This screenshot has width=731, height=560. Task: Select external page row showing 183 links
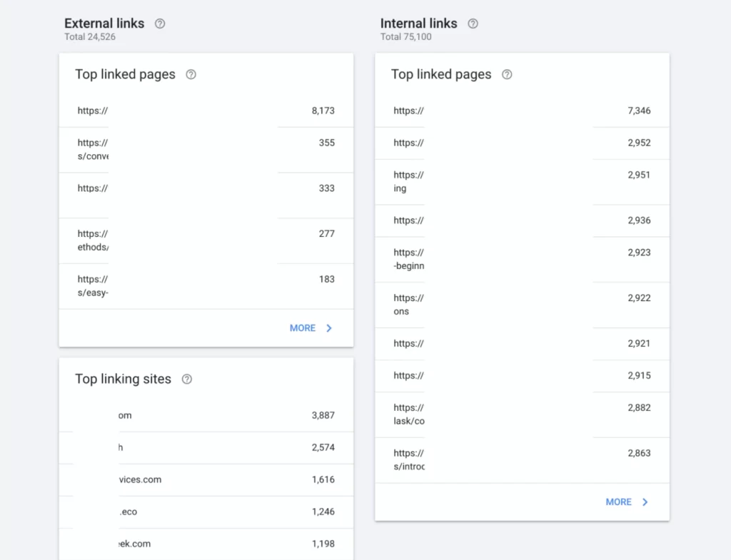[x=206, y=286]
